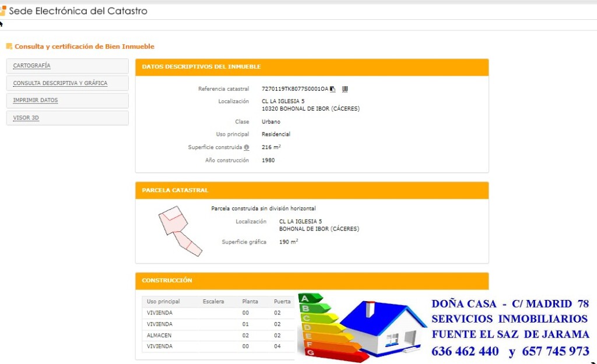Viewport: 597px width, 364px height.
Task: Select VIVIENDA row with planta 00 puerta 02
Action: pos(219,313)
